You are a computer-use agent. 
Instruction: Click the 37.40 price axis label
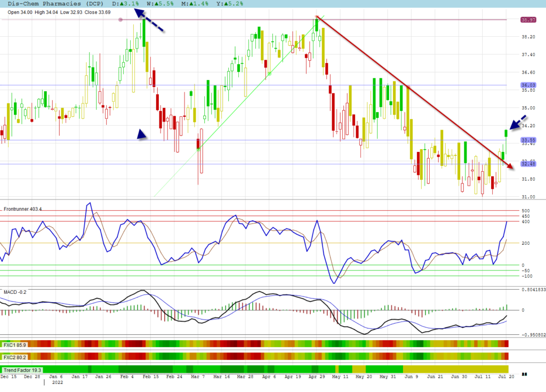tap(528, 54)
